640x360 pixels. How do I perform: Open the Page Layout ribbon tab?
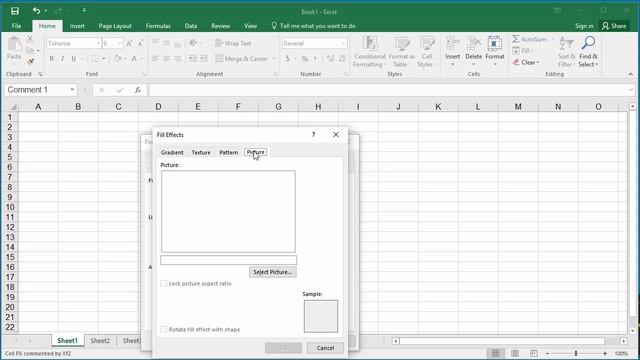coord(115,26)
